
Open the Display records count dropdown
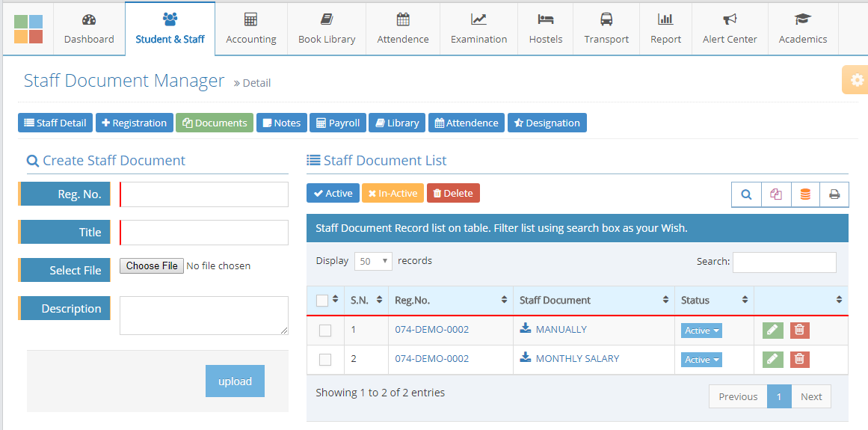point(373,261)
